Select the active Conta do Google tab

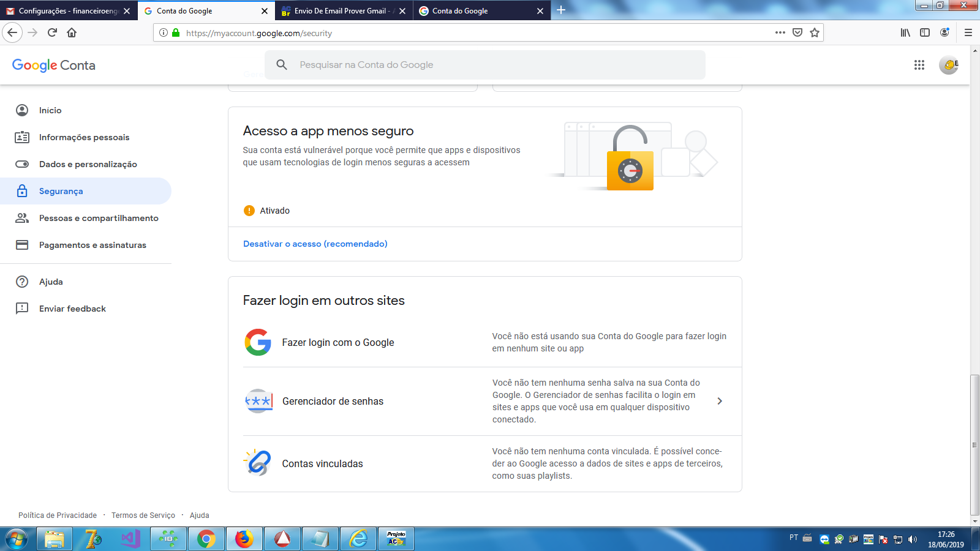click(206, 11)
